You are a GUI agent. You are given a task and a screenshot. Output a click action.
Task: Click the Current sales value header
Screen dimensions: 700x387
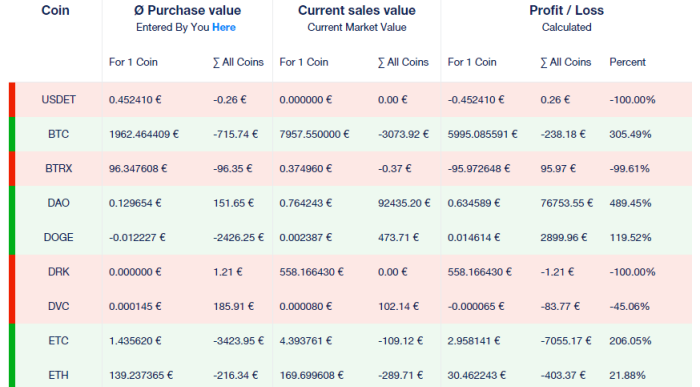(x=357, y=10)
